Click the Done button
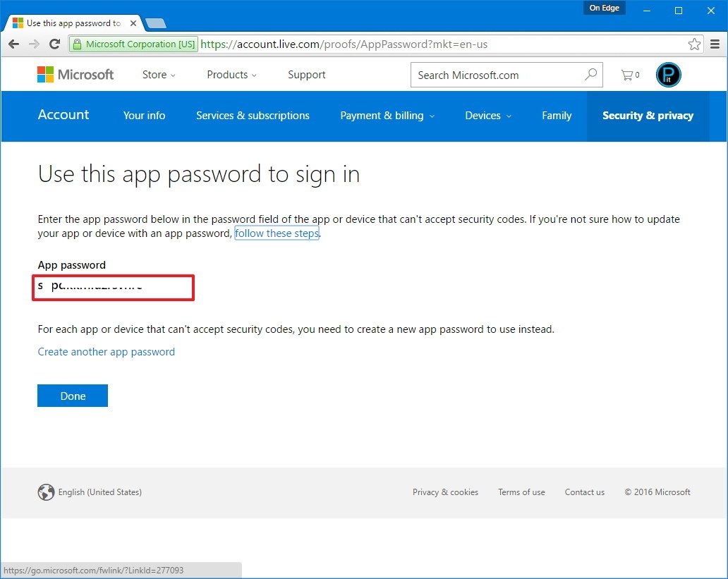 point(72,396)
